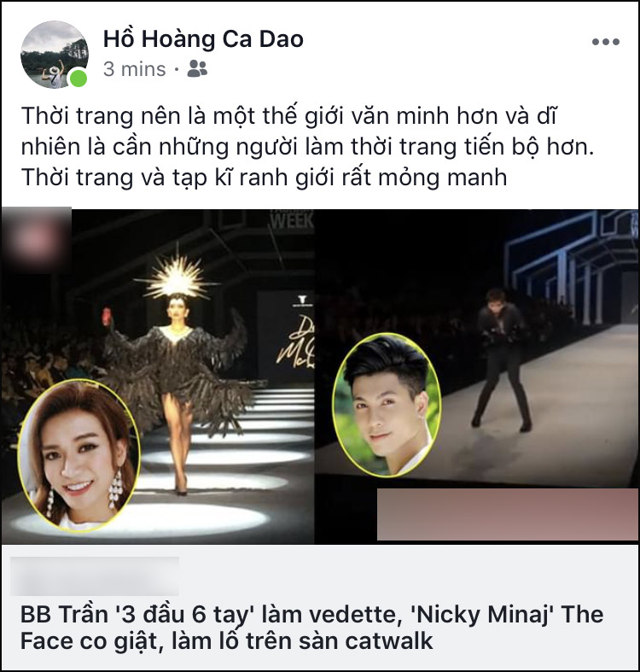Open the three-dot post options menu
The height and width of the screenshot is (672, 640).
(605, 42)
